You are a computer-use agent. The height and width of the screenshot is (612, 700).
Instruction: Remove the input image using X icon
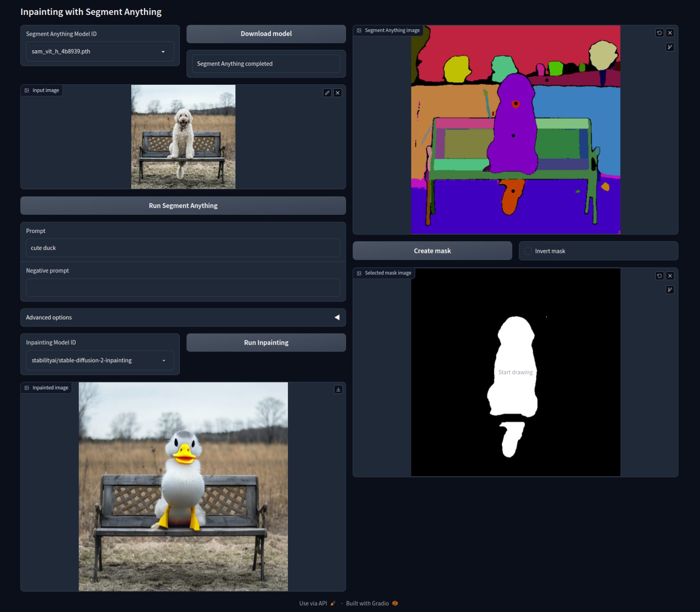click(337, 93)
